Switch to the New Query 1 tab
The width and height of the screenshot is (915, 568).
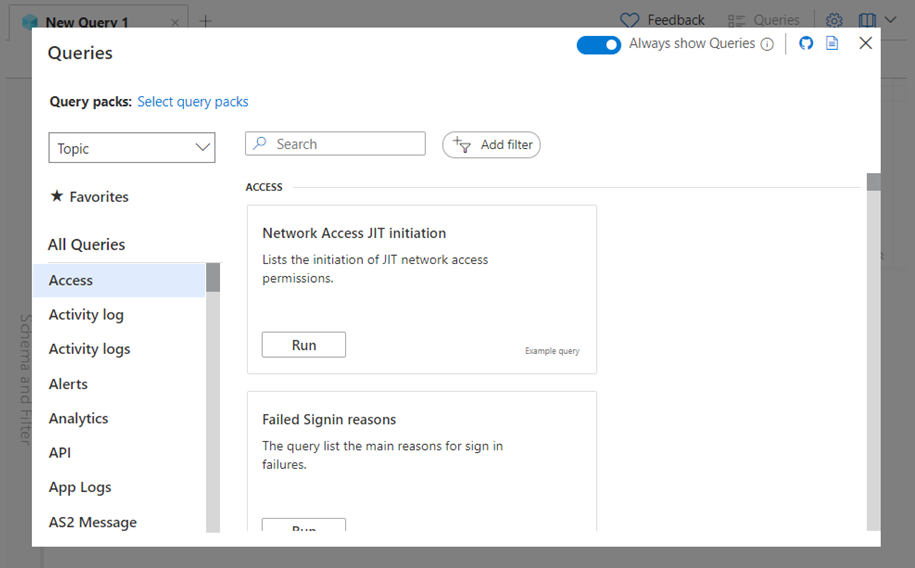click(87, 22)
